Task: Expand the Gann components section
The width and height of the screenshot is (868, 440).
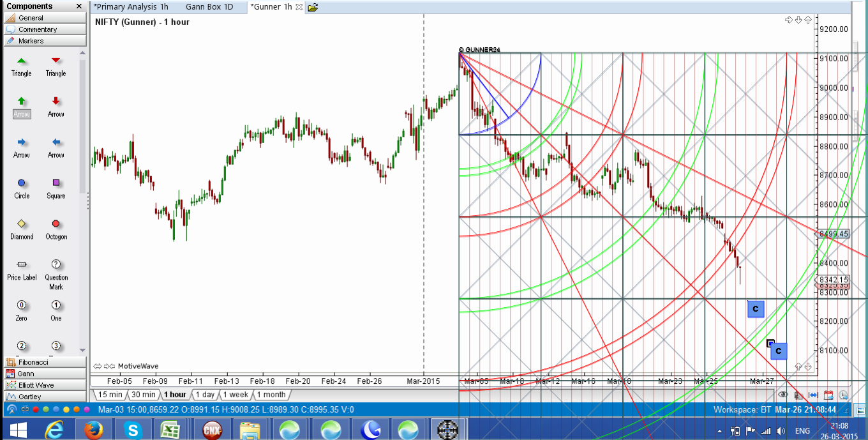Action: coord(43,374)
